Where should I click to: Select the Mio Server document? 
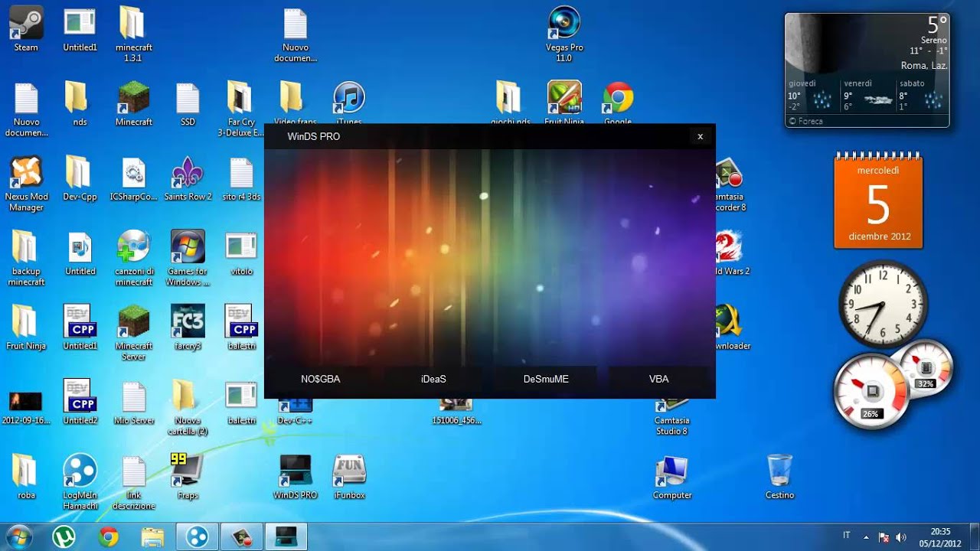pyautogui.click(x=134, y=402)
